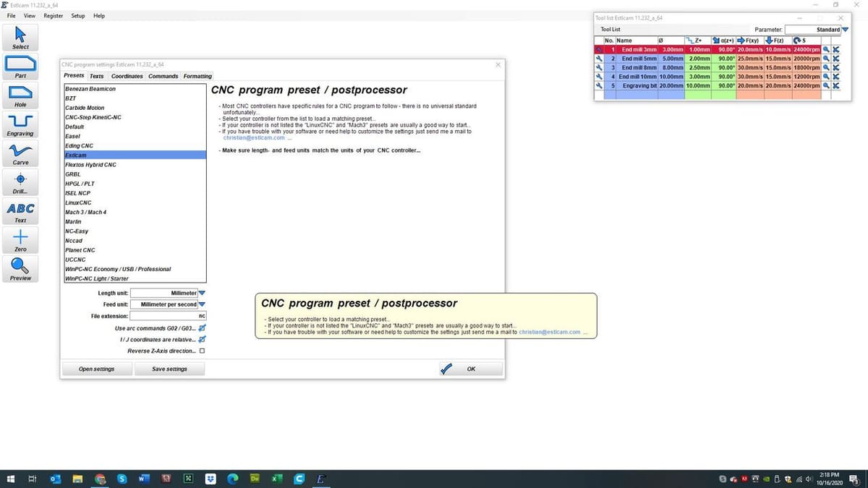Click the 24000rpm cell of End mill 3mm
The height and width of the screenshot is (488, 868).
point(807,49)
